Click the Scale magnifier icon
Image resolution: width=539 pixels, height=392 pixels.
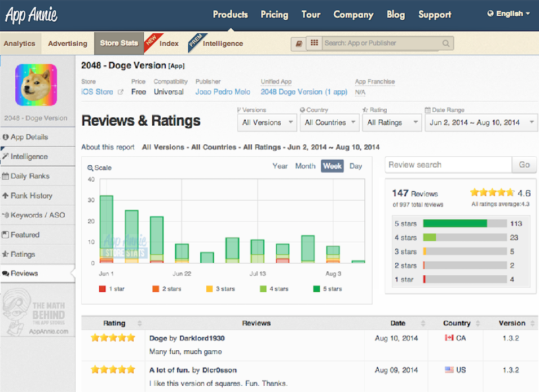90,168
